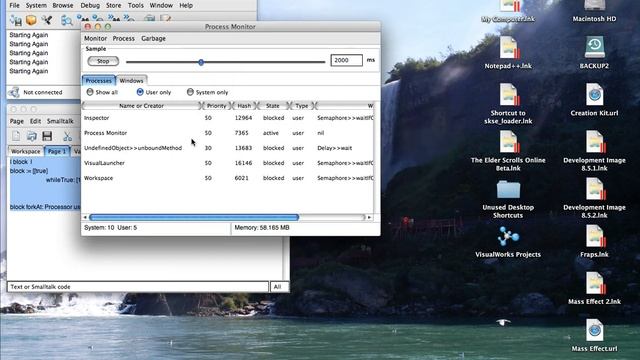Click the save image icon in Launcher toolbar
The width and height of the screenshot is (640, 360).
(16, 20)
